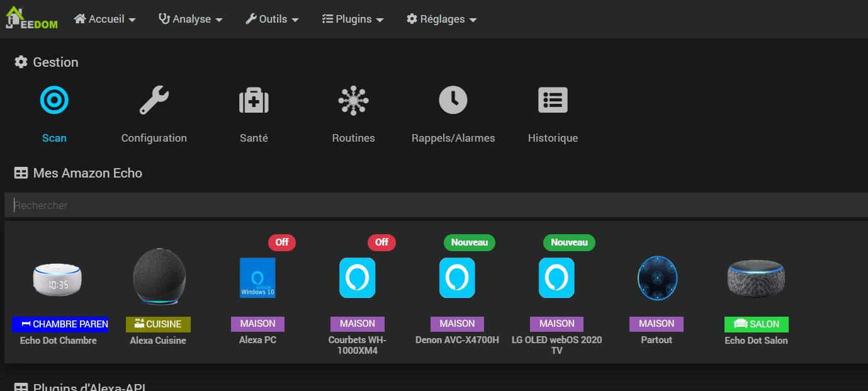Click the Scan label

(54, 138)
